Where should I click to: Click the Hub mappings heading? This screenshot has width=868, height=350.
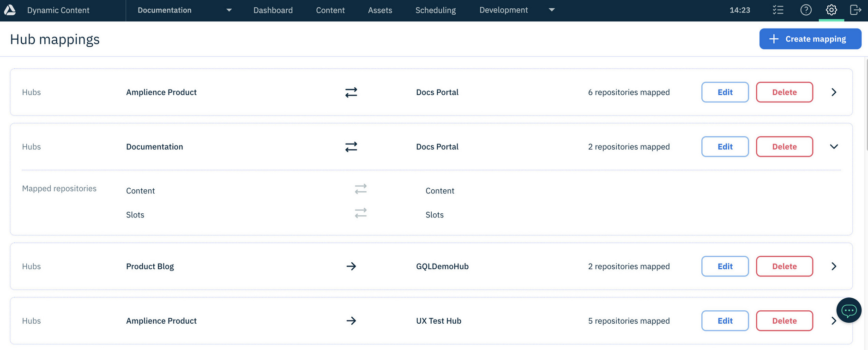pos(55,39)
